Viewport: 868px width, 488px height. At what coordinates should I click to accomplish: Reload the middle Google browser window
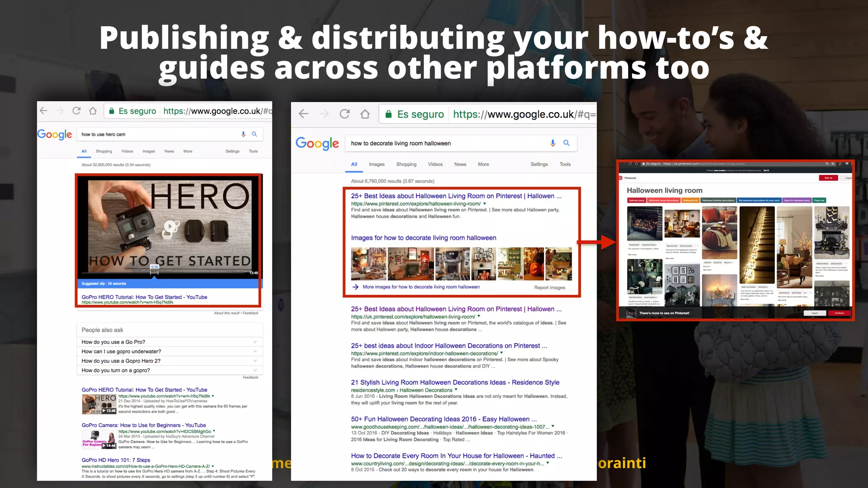[345, 114]
